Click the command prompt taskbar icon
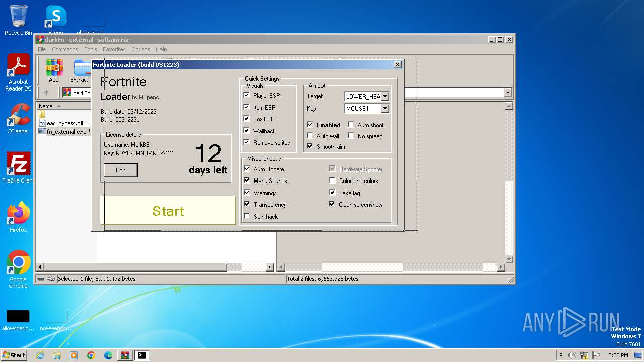The image size is (644, 362). click(142, 355)
